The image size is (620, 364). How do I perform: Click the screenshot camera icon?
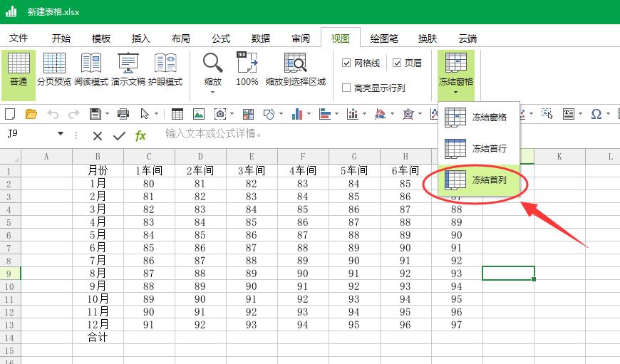point(219,114)
